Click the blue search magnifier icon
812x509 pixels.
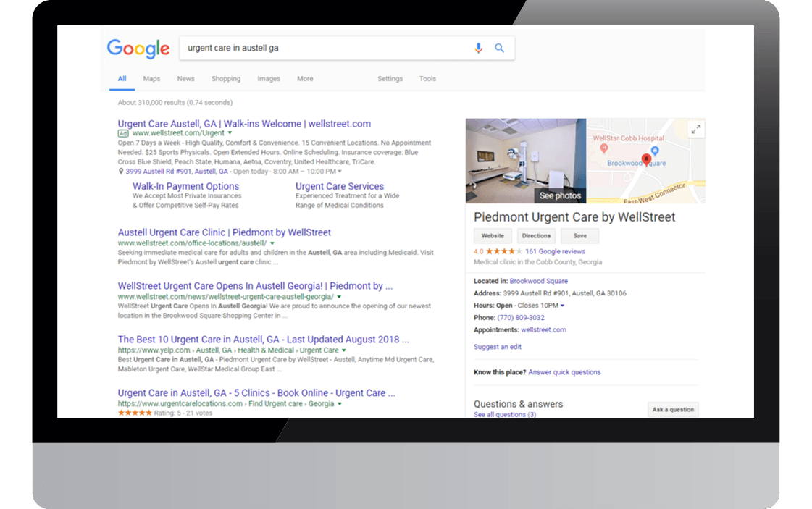tap(499, 49)
